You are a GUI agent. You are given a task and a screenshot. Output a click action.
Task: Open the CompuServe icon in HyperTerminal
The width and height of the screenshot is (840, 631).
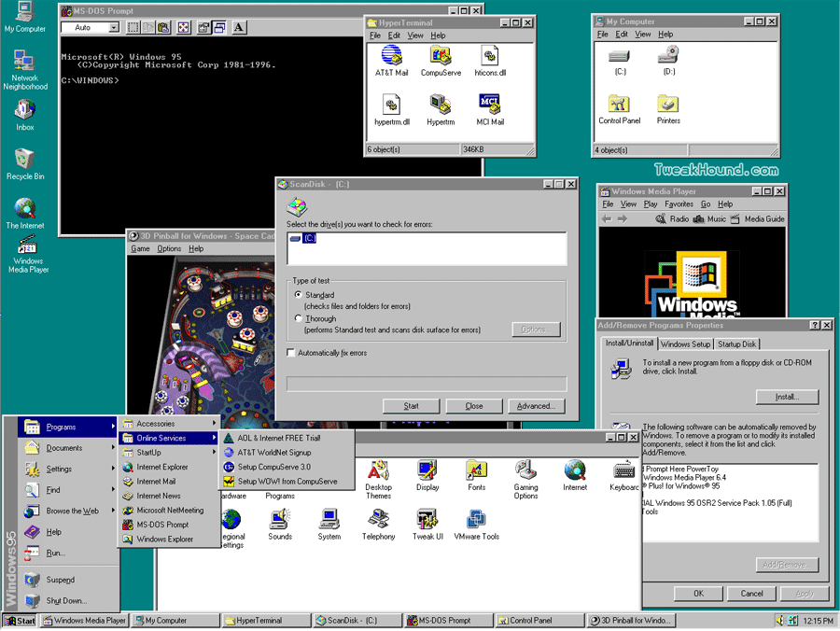[441, 57]
